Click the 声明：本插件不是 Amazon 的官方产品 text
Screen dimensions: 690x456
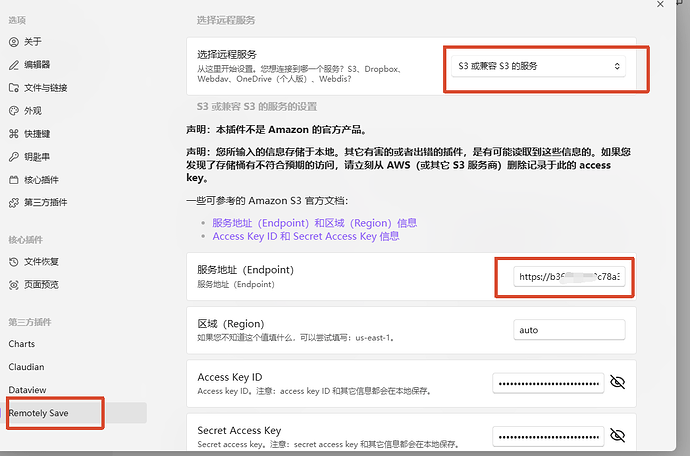[277, 130]
